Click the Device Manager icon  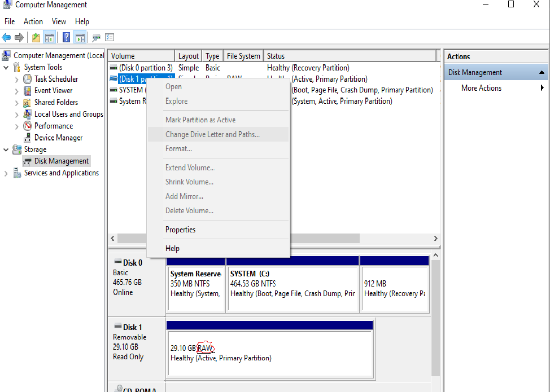[27, 138]
